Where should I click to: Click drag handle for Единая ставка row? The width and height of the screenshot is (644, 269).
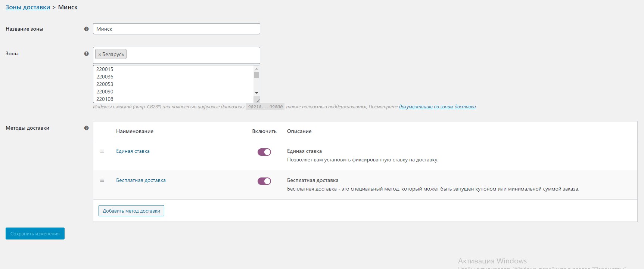102,151
